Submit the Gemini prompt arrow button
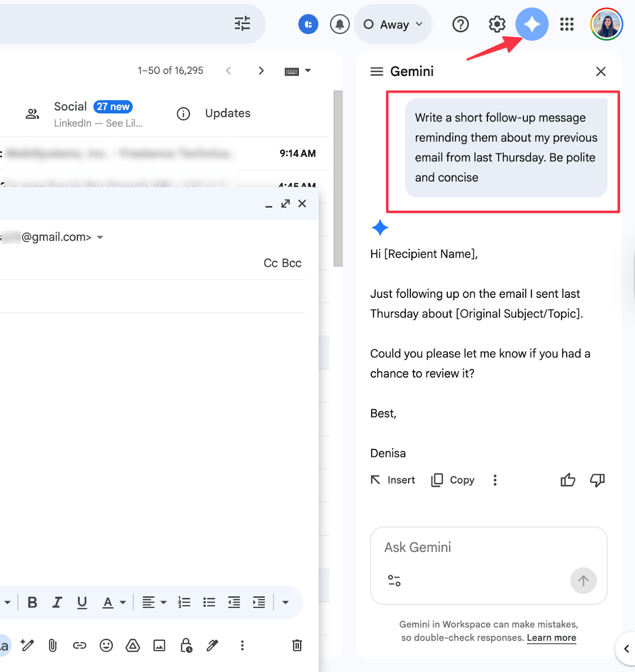The width and height of the screenshot is (635, 672). pos(583,581)
